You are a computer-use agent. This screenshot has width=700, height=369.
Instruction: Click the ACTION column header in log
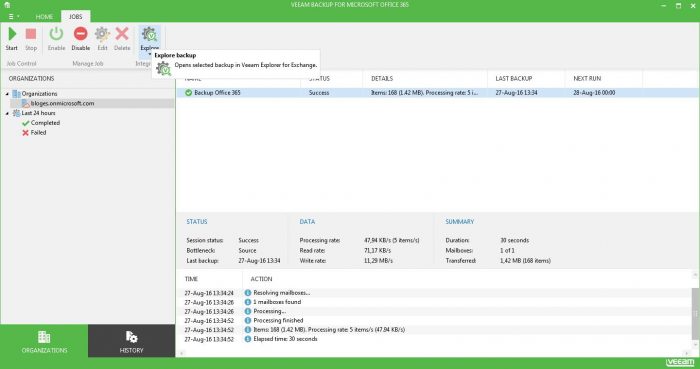point(261,279)
